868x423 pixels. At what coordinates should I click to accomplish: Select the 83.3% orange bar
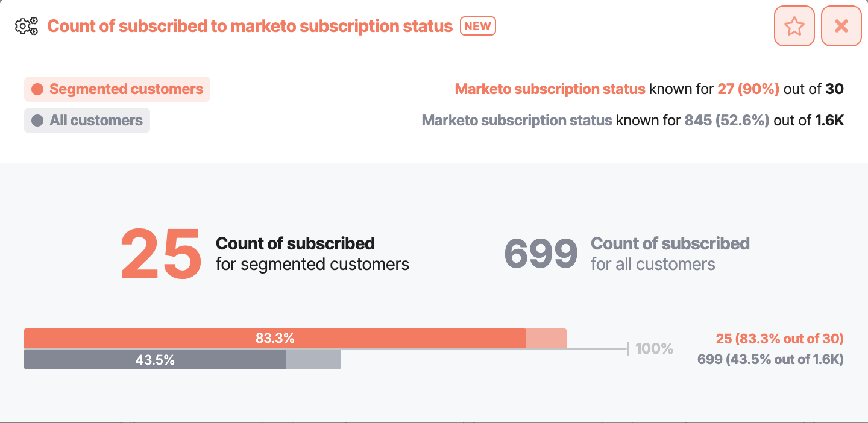(x=275, y=338)
